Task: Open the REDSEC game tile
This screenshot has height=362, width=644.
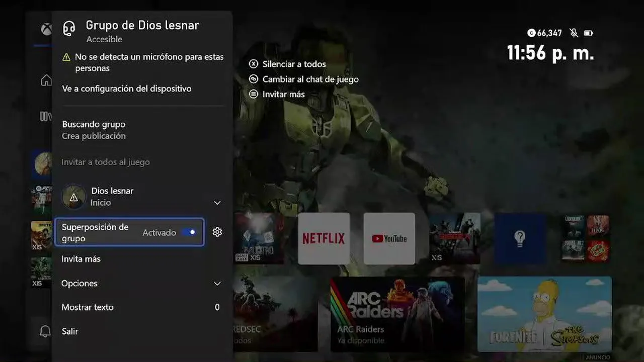Action: tap(275, 314)
